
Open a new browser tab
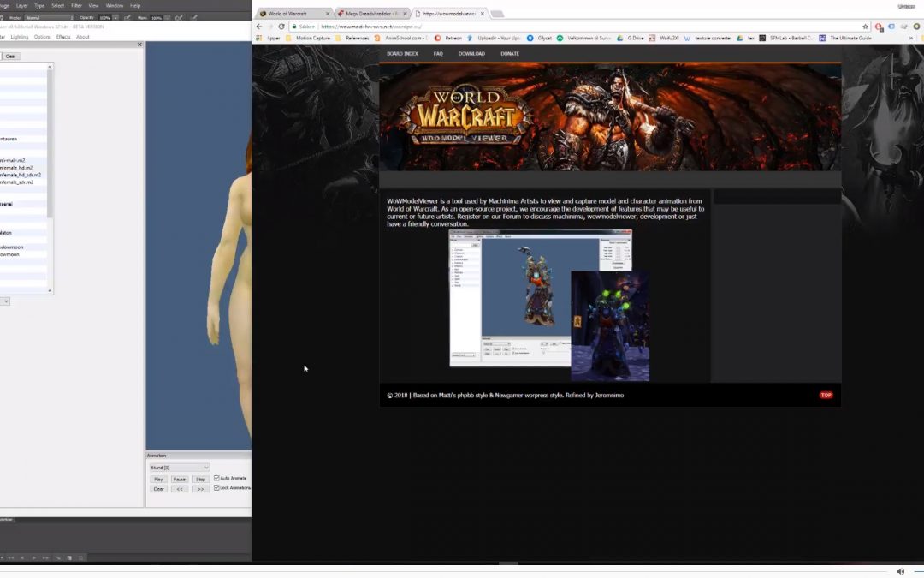pos(497,14)
